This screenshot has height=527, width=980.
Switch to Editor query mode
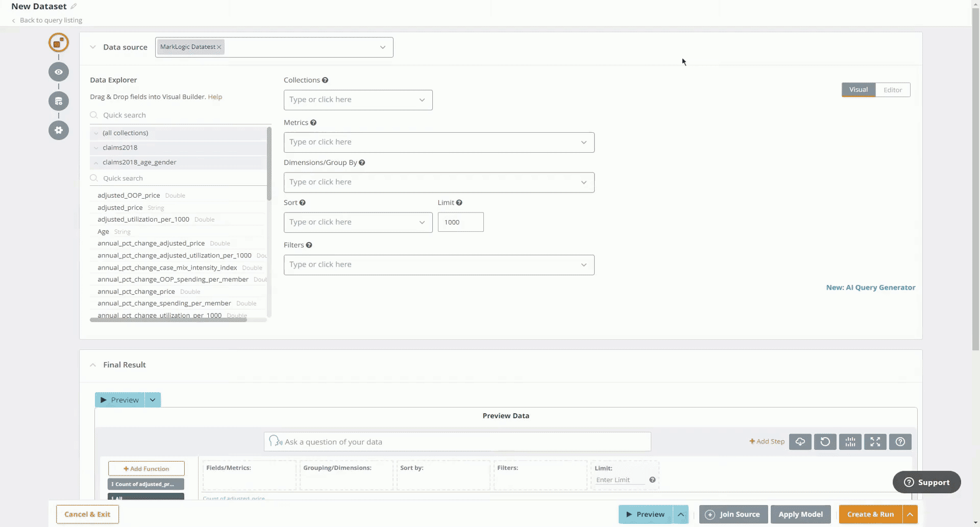(893, 90)
